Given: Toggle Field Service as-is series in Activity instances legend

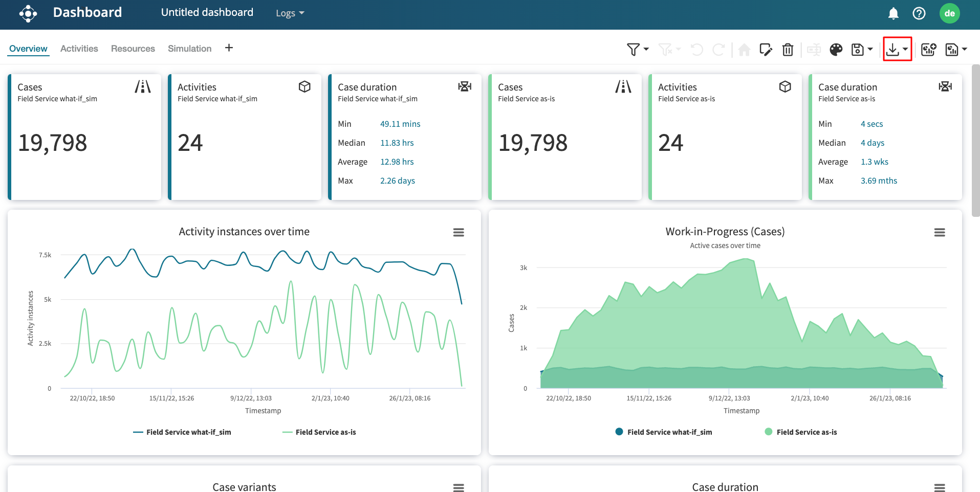Looking at the screenshot, I should point(319,432).
